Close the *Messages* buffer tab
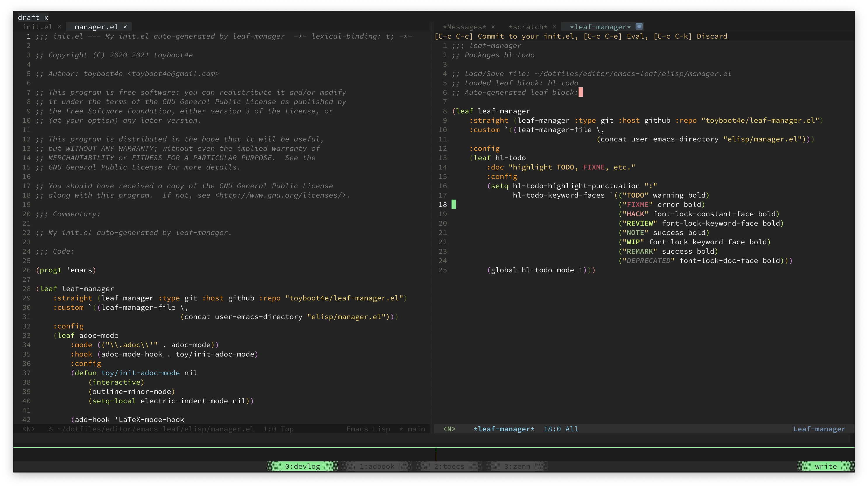 (493, 27)
